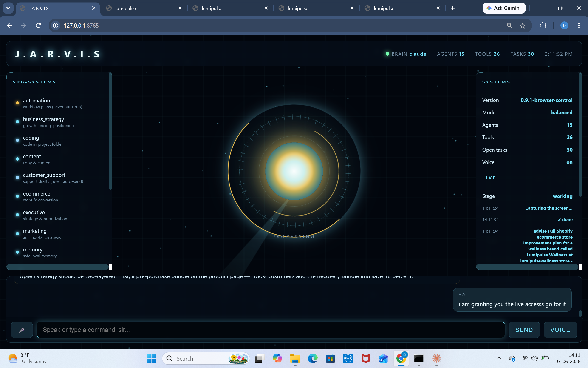Go forward in browser history
Image resolution: width=588 pixels, height=368 pixels.
[24, 25]
